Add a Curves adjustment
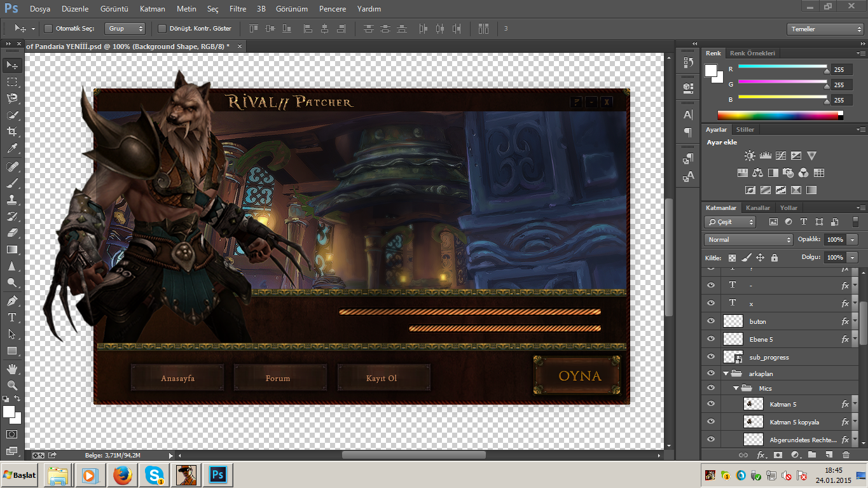 781,155
